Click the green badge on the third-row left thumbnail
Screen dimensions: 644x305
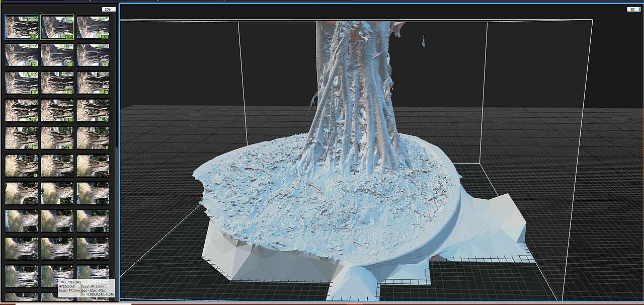(x=34, y=91)
